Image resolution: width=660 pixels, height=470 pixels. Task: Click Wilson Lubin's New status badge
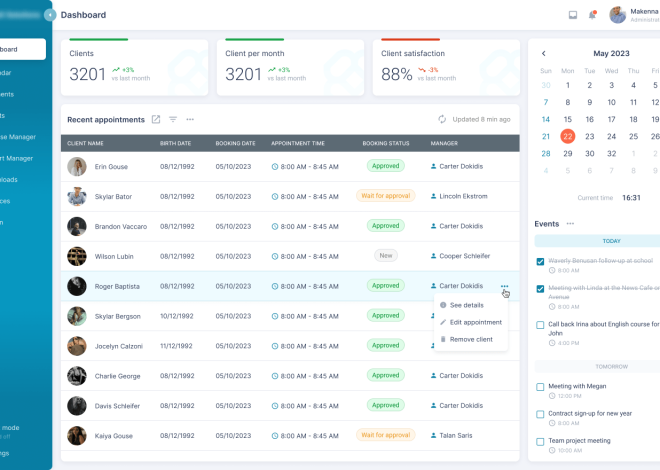386,255
